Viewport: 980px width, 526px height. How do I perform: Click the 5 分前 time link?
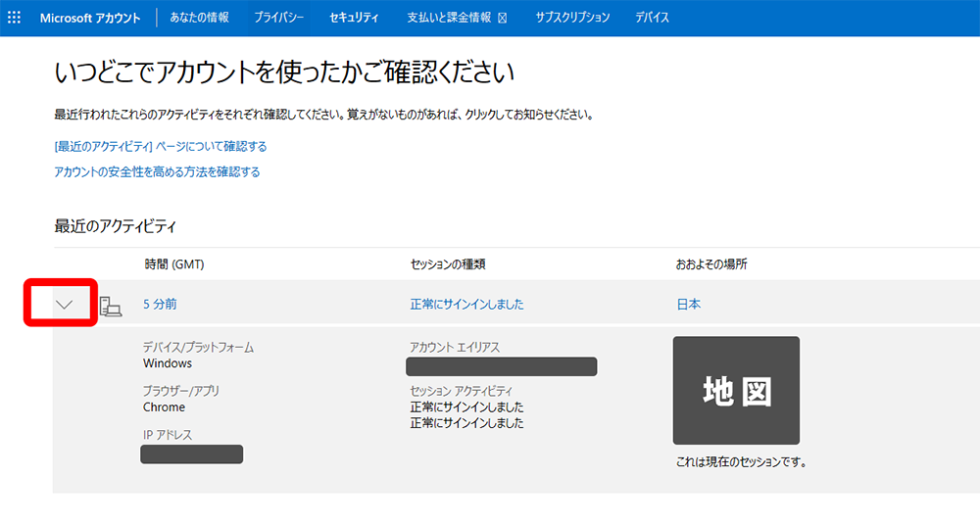point(160,305)
